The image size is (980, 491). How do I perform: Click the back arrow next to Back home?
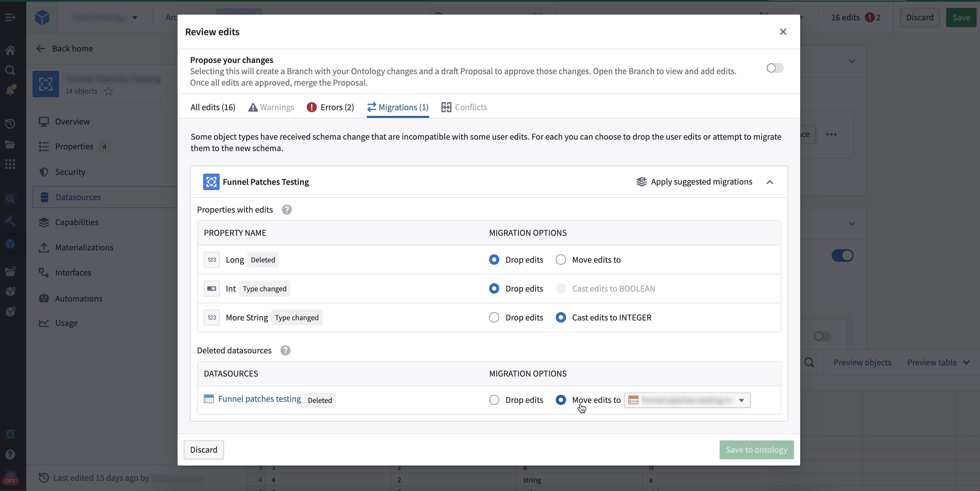point(41,49)
